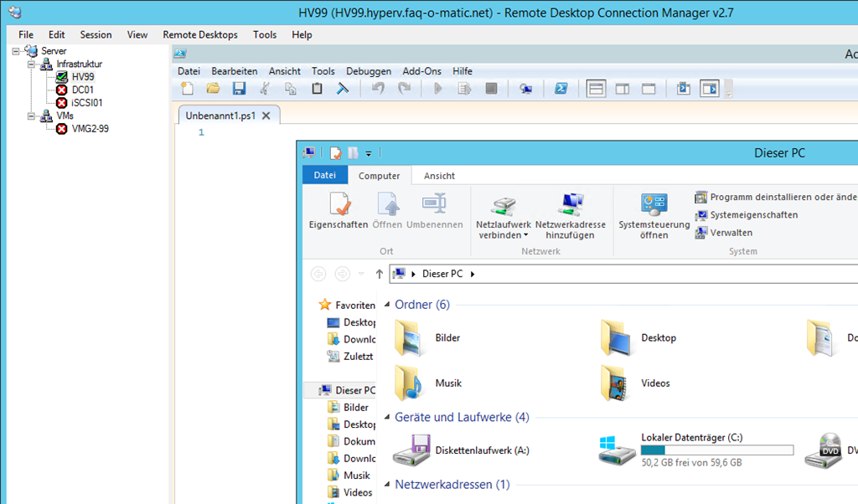858x504 pixels.
Task: Select Dokum... entry in Explorer navigation pane
Action: click(352, 441)
